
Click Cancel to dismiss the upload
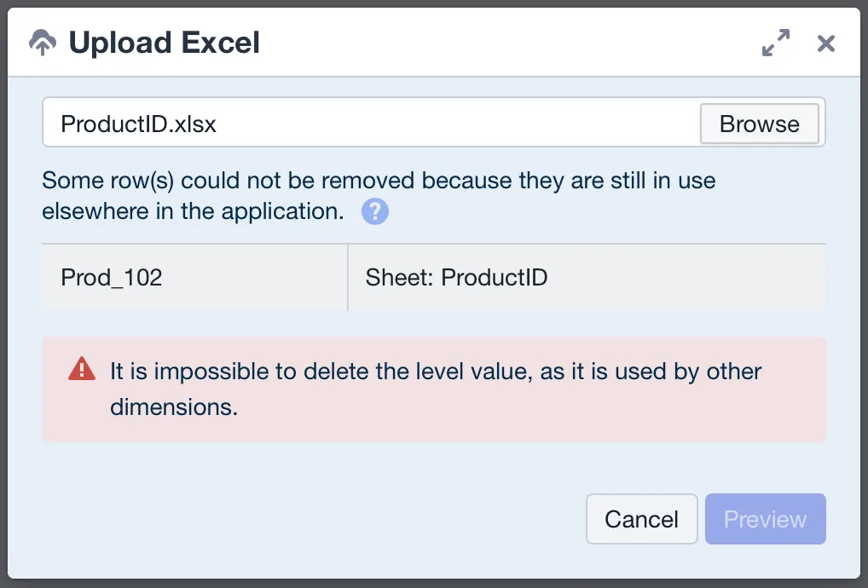[x=641, y=519]
